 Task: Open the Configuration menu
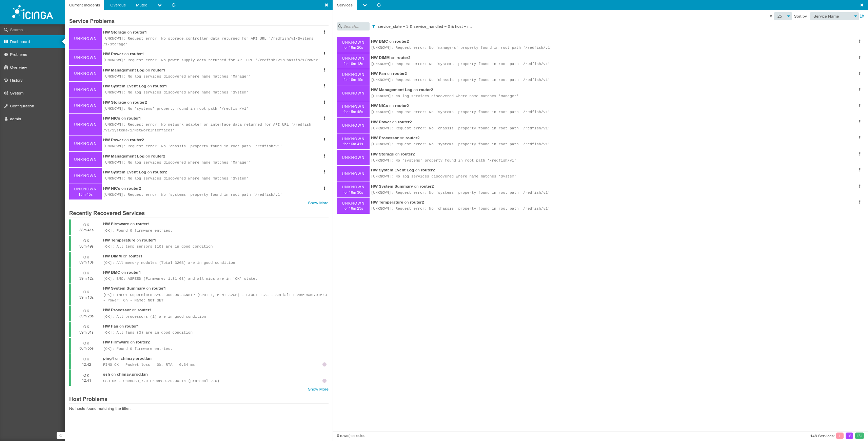point(22,106)
